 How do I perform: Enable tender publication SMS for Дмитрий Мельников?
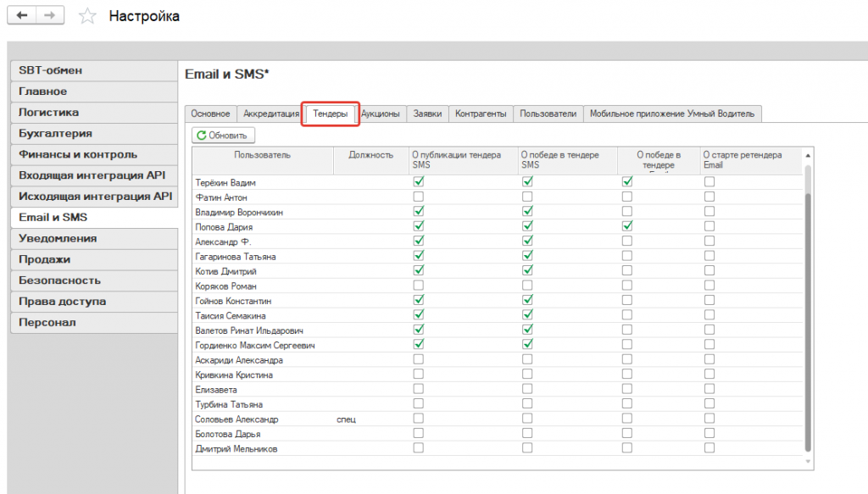(419, 447)
